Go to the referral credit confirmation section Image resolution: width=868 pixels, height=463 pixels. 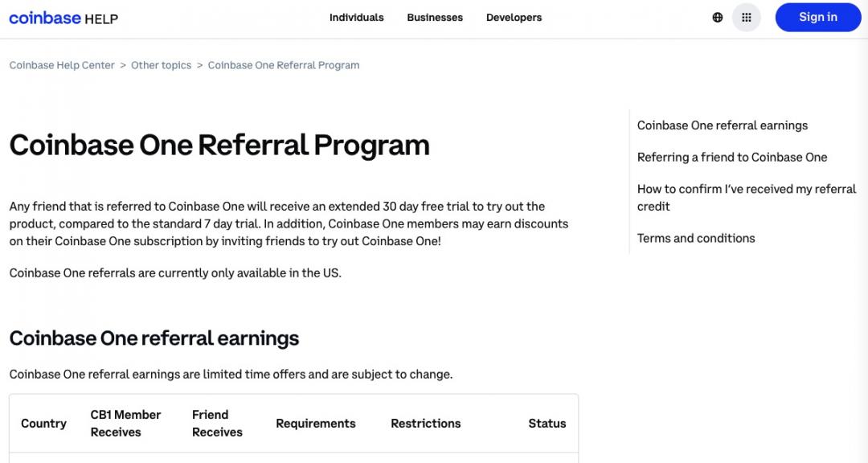pos(746,197)
